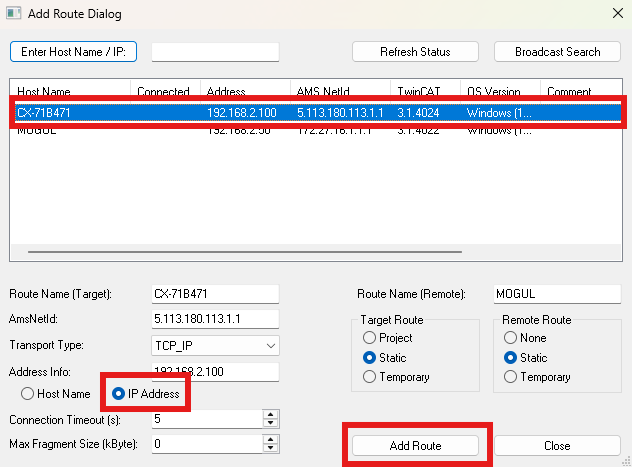This screenshot has width=632, height=467.
Task: Set Remote Route to Temporary
Action: click(513, 377)
